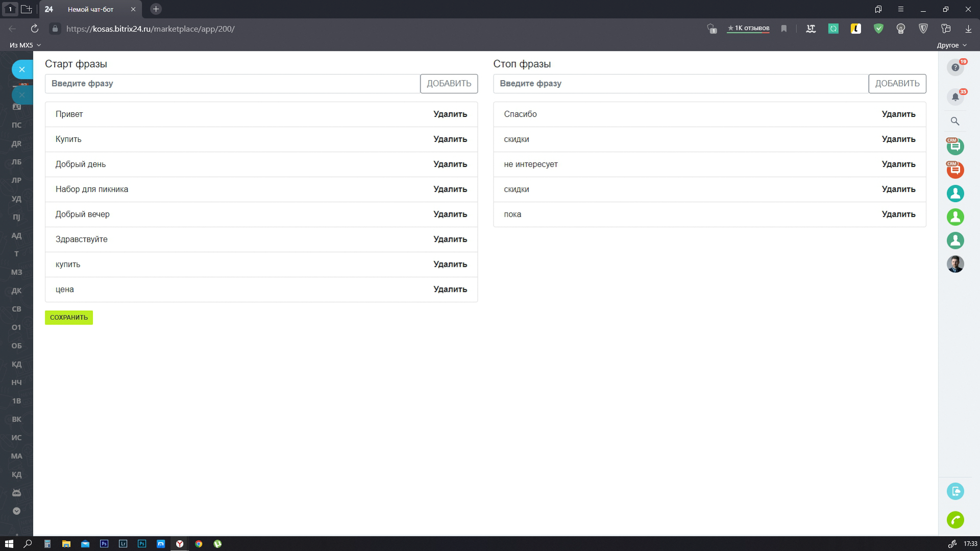Screen dimensions: 980x551
Task: Open Photoshop from the Windows taskbar
Action: point(104,544)
